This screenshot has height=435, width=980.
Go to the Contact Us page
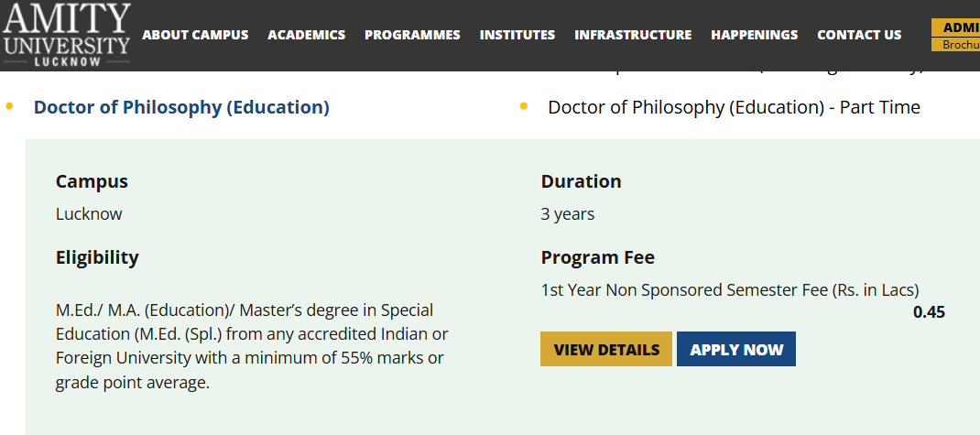click(x=859, y=35)
